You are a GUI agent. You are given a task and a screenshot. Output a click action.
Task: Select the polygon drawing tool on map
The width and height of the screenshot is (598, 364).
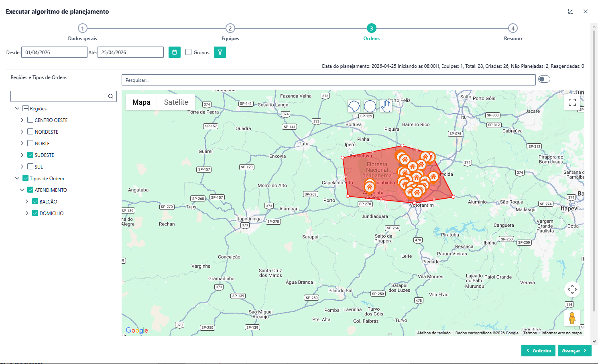[x=354, y=106]
